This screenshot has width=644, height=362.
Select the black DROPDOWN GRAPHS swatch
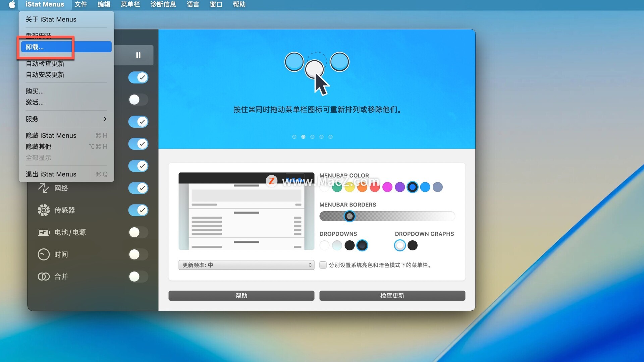(412, 245)
